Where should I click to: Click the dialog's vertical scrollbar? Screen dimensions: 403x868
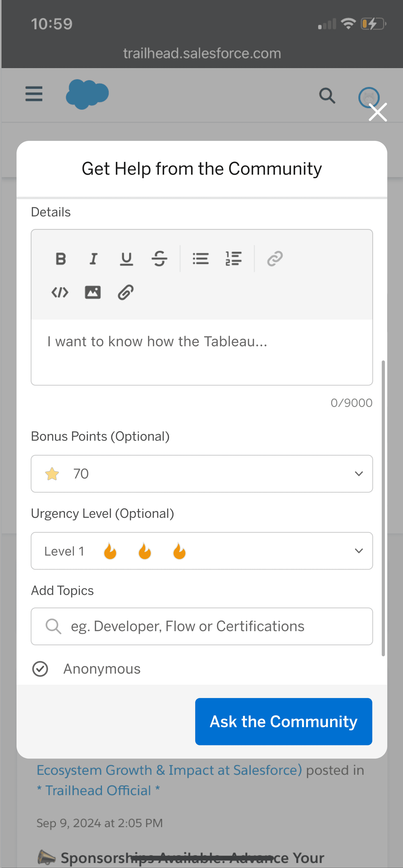click(383, 508)
